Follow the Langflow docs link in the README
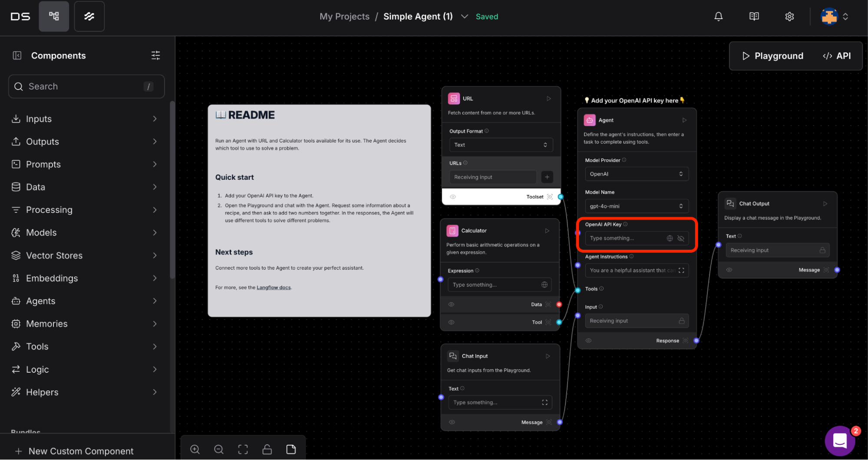The height and width of the screenshot is (460, 868). point(274,287)
